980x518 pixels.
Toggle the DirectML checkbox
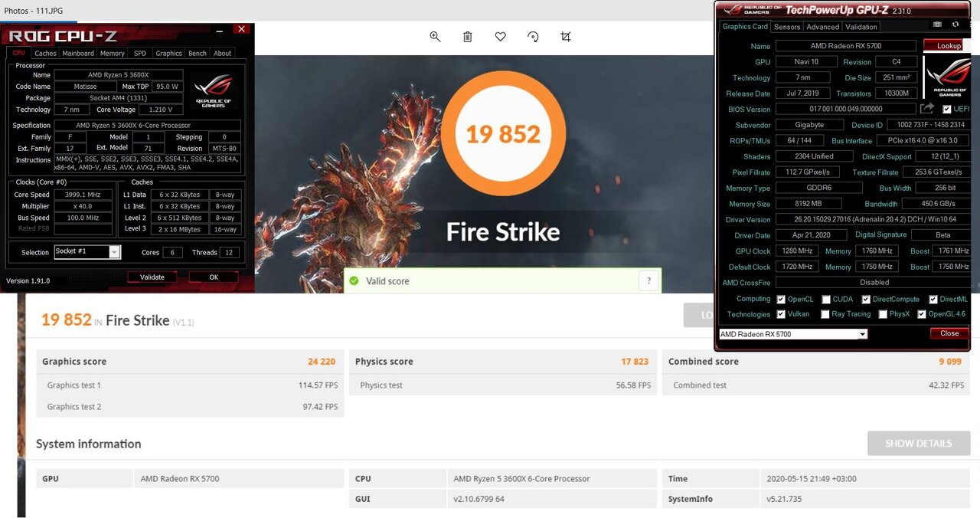point(933,300)
